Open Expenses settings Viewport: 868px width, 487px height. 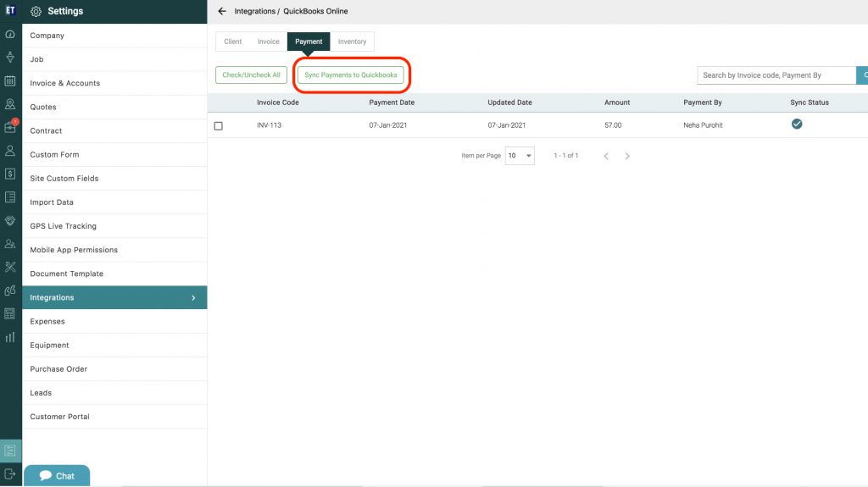tap(114, 321)
